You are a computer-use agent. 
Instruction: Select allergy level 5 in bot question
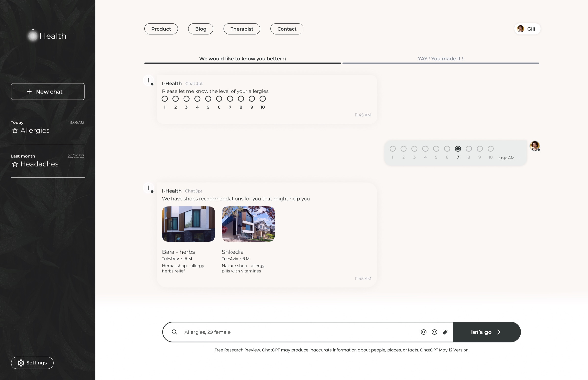tap(208, 99)
